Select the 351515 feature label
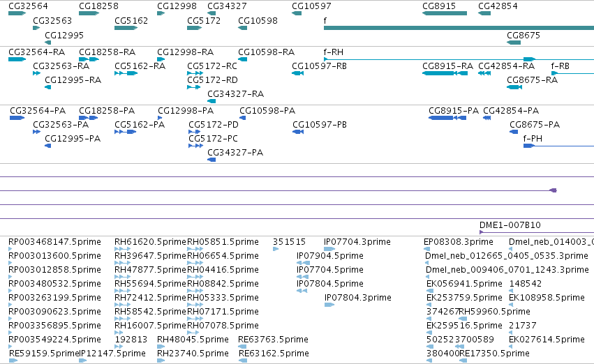 click(x=289, y=242)
